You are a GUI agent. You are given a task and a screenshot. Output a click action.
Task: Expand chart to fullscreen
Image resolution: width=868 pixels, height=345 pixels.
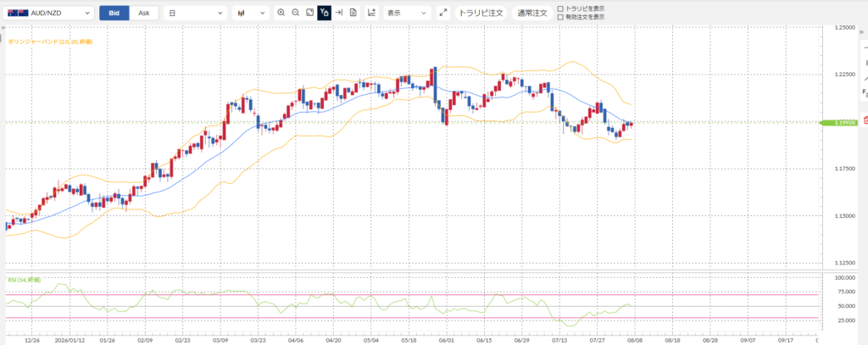tap(442, 13)
